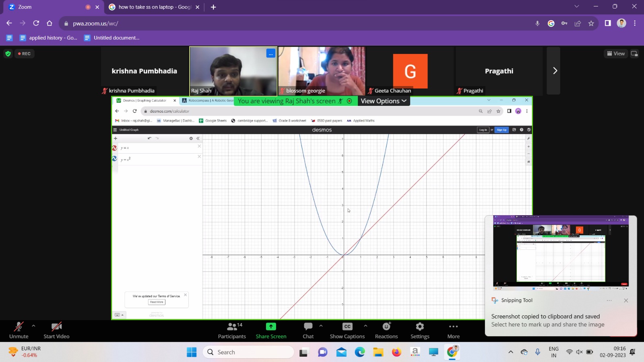The height and width of the screenshot is (362, 644).
Task: Open Firefox from taskbar
Action: (x=396, y=352)
